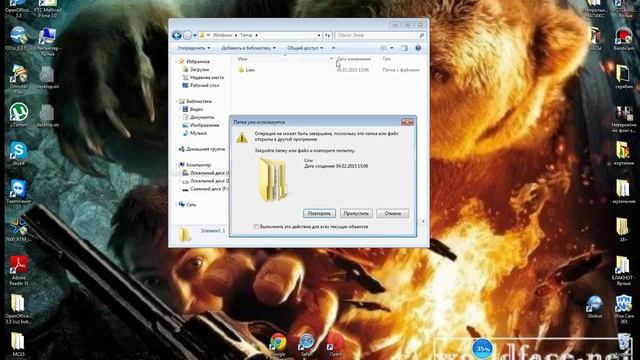640x360 pixels.
Task: Check 'Выполнить это действие для всех текущих объектов'
Action: (x=256, y=227)
